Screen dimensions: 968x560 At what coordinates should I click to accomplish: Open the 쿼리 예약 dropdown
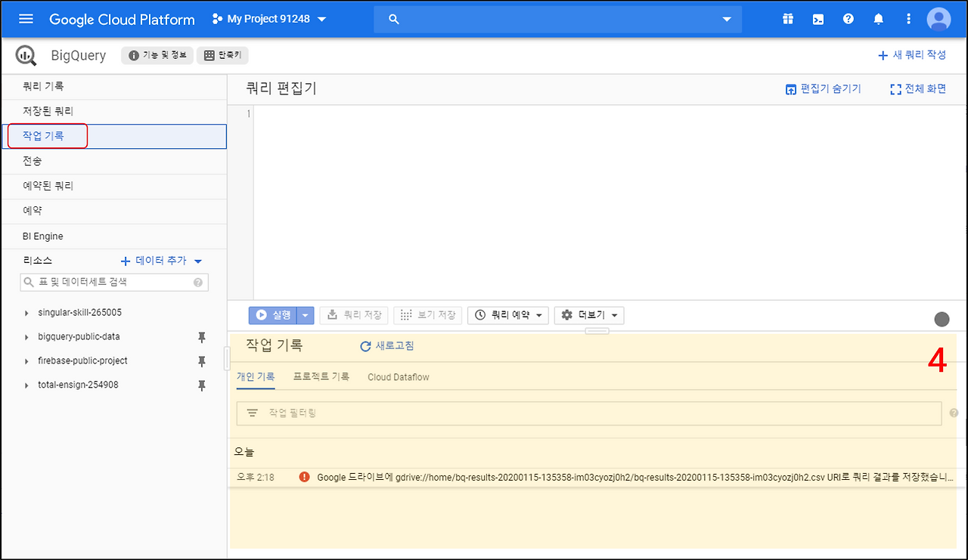pyautogui.click(x=508, y=315)
